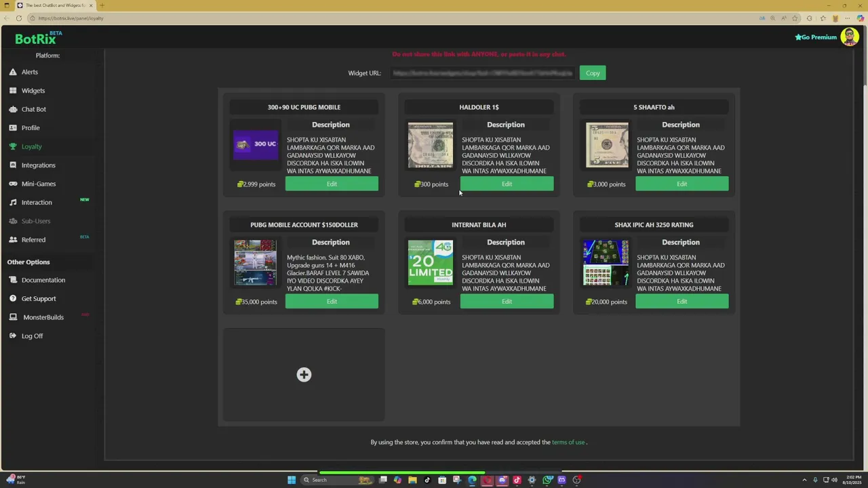Open browser settings and more menu
This screenshot has height=488, width=868.
848,18
